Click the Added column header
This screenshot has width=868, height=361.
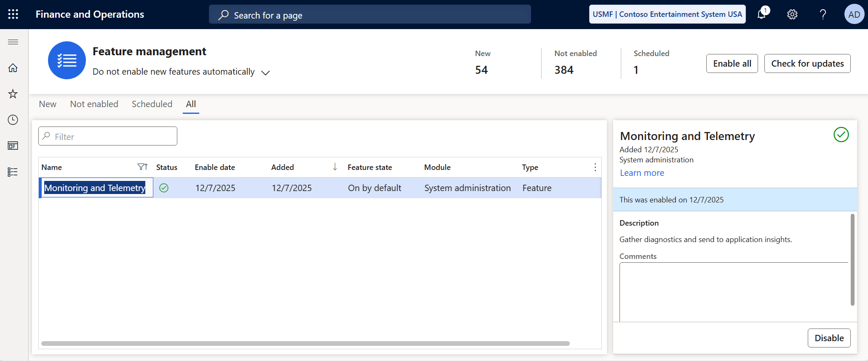coord(283,167)
